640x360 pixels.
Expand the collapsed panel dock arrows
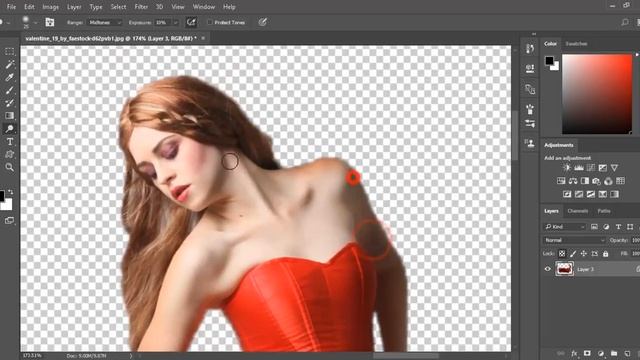click(534, 34)
